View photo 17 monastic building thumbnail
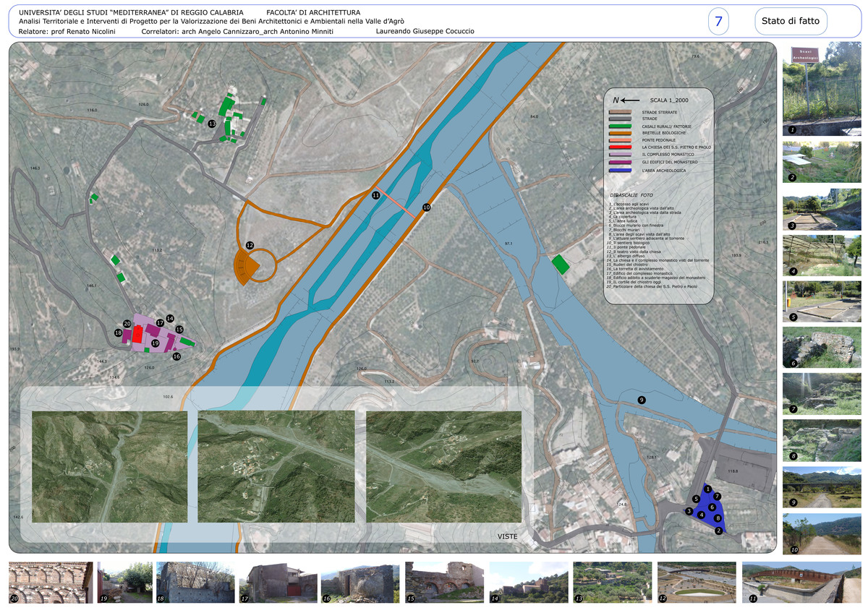Image resolution: width=868 pixels, height=613 pixels. [x=278, y=583]
